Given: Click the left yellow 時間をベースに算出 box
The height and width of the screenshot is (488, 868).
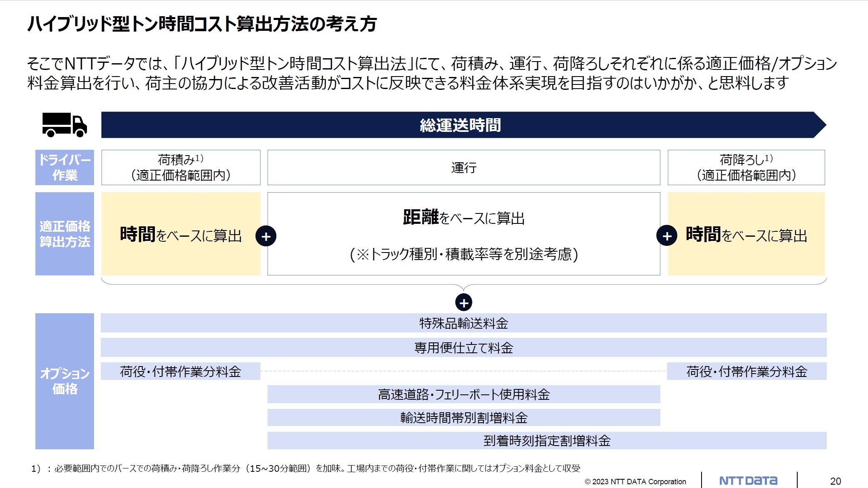Looking at the screenshot, I should 181,234.
